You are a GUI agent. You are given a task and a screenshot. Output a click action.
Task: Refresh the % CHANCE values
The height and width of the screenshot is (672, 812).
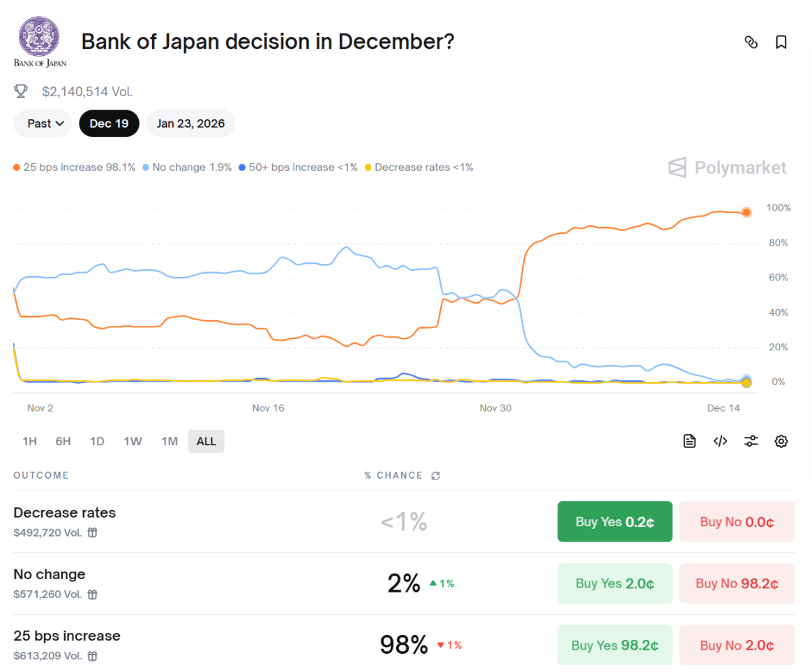(x=436, y=475)
